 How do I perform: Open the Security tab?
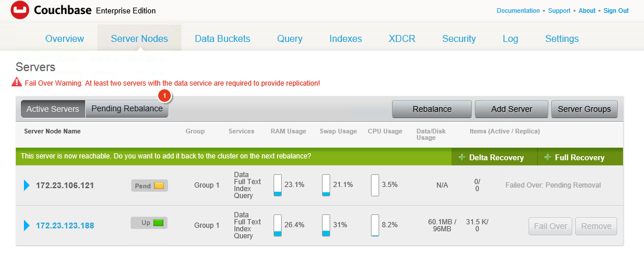pos(459,38)
